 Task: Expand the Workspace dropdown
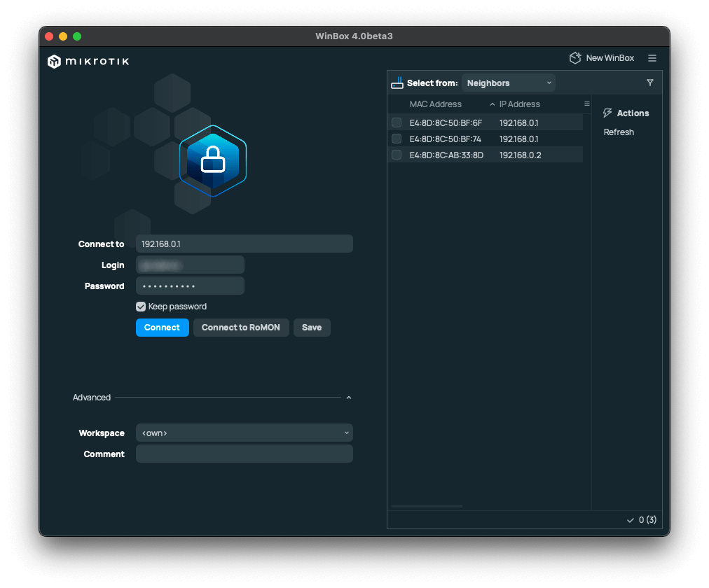(x=244, y=433)
